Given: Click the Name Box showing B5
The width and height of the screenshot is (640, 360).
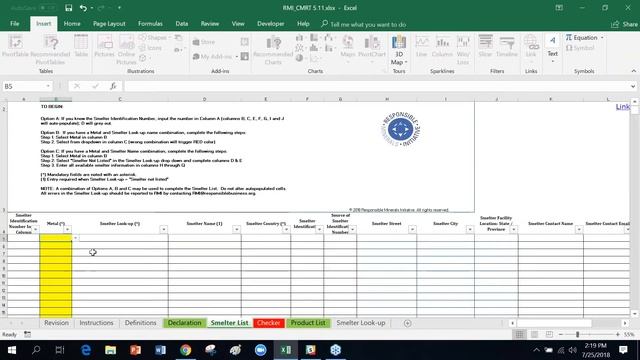Looking at the screenshot, I should [x=24, y=86].
